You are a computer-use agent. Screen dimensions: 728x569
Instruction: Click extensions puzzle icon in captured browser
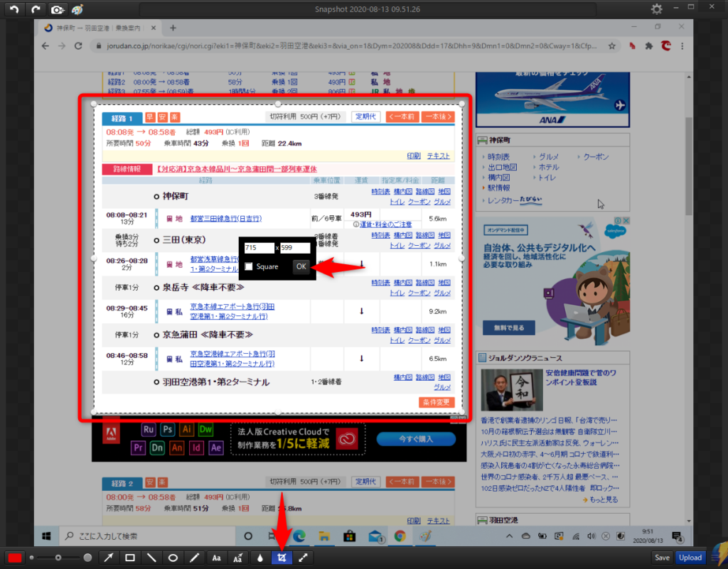[x=648, y=46]
